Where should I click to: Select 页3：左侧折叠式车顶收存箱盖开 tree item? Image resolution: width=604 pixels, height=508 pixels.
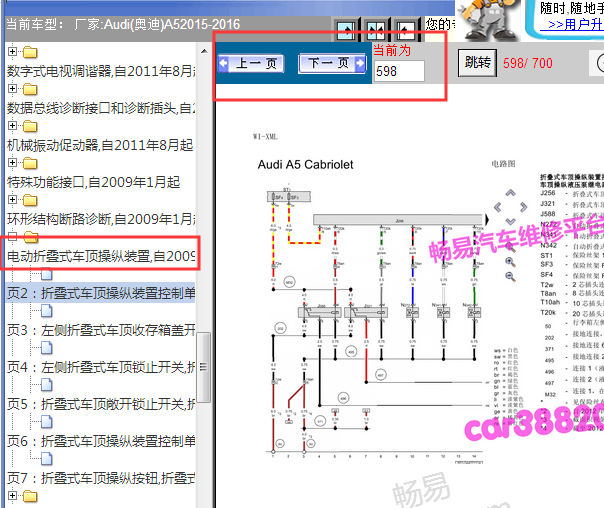pos(101,330)
